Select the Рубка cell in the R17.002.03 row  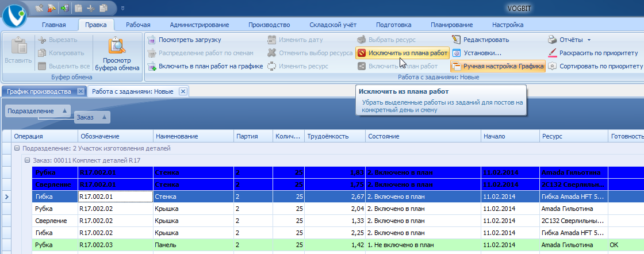[55, 245]
